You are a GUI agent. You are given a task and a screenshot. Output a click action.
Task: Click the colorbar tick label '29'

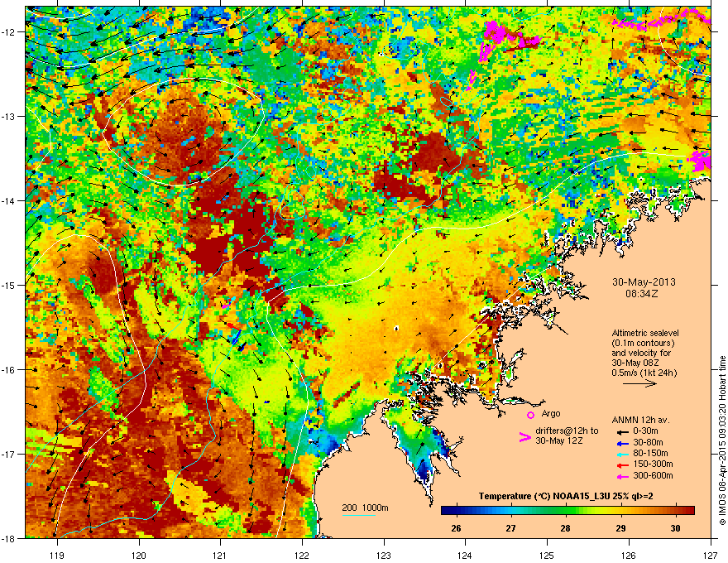click(x=620, y=528)
